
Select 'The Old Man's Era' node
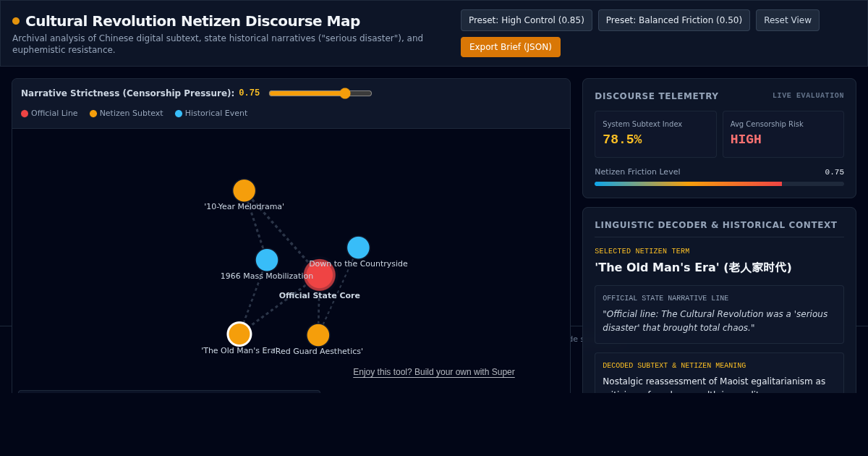tap(239, 334)
